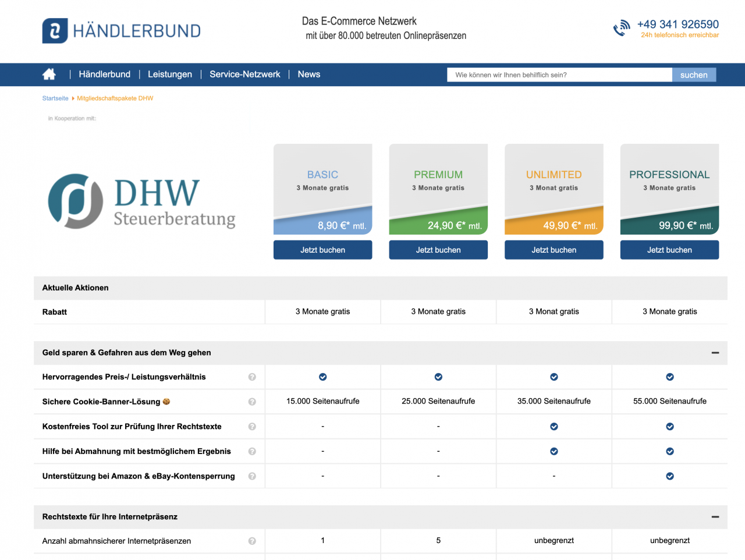Click 'Das E-Commerce Netzwerk' tagline
Screen dimensions: 745x560
tap(359, 21)
